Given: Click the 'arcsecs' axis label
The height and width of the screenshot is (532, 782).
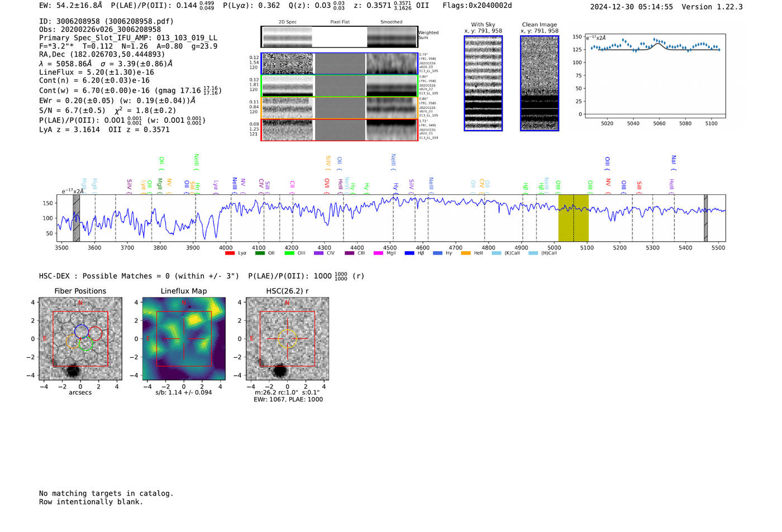Looking at the screenshot, I should pyautogui.click(x=80, y=392).
